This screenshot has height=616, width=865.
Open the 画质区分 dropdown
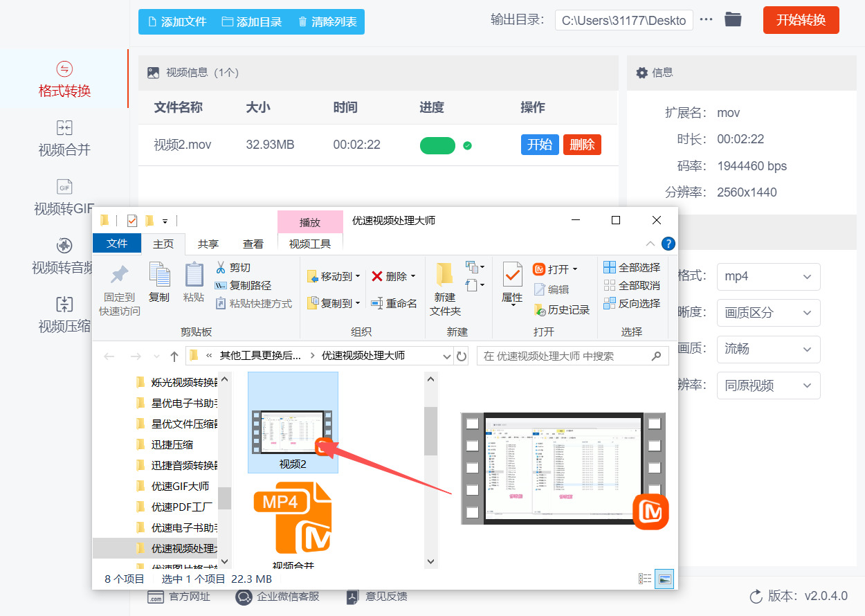coord(768,313)
